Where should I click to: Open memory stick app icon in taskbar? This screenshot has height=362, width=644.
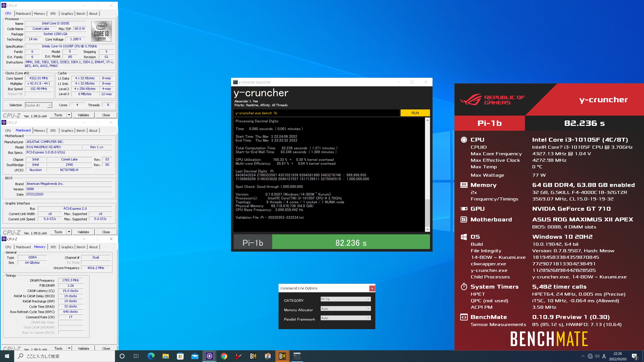pyautogui.click(x=268, y=356)
